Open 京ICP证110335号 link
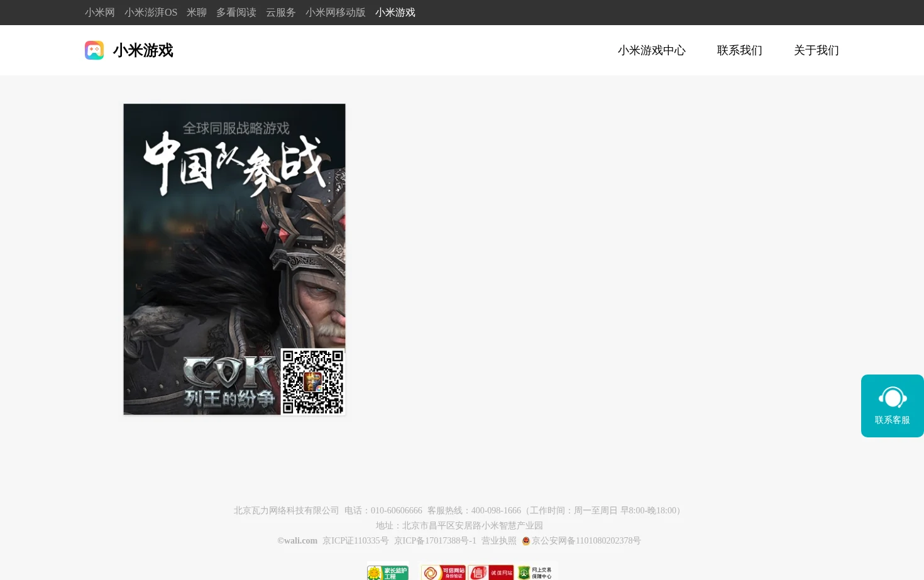 click(x=356, y=541)
